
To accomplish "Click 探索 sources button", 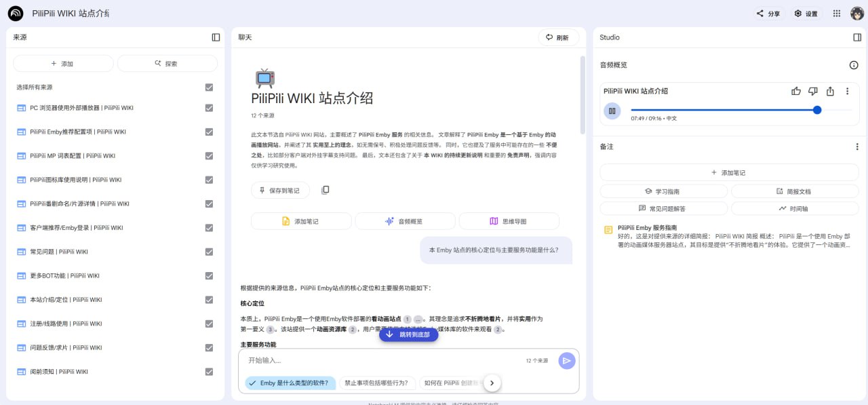I will (167, 64).
